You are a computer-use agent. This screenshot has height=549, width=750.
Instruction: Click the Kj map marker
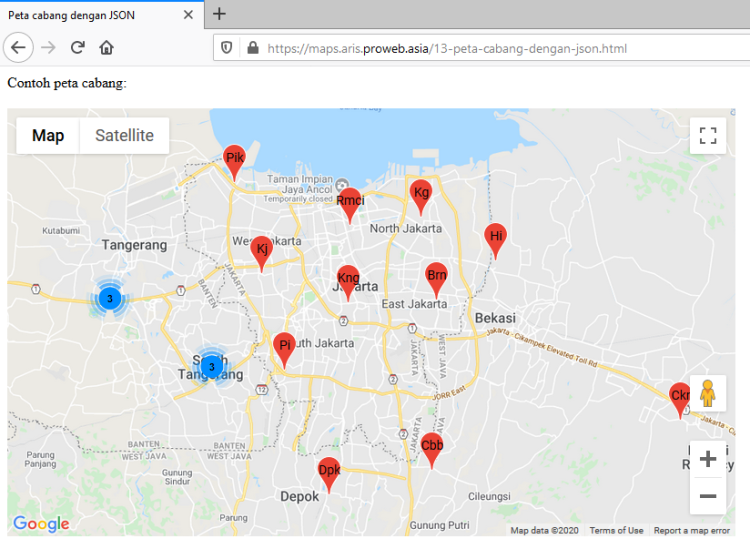(262, 253)
